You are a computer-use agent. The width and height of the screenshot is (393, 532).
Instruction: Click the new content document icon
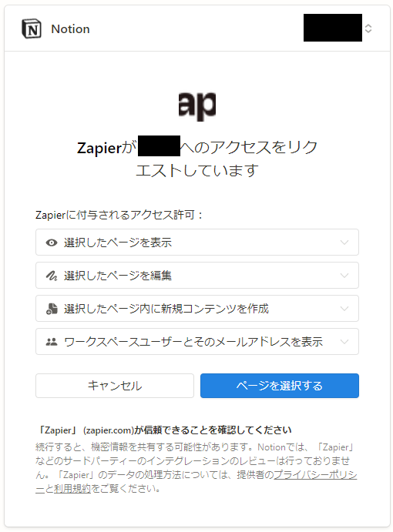coord(52,309)
